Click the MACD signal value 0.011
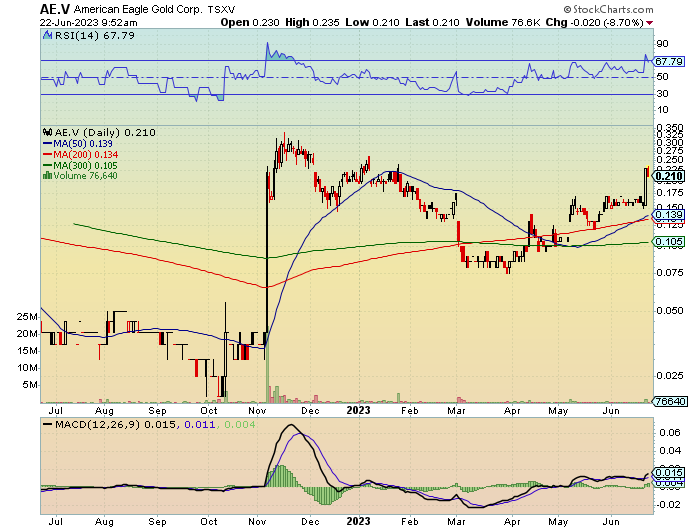The width and height of the screenshot is (700, 530). coord(200,424)
